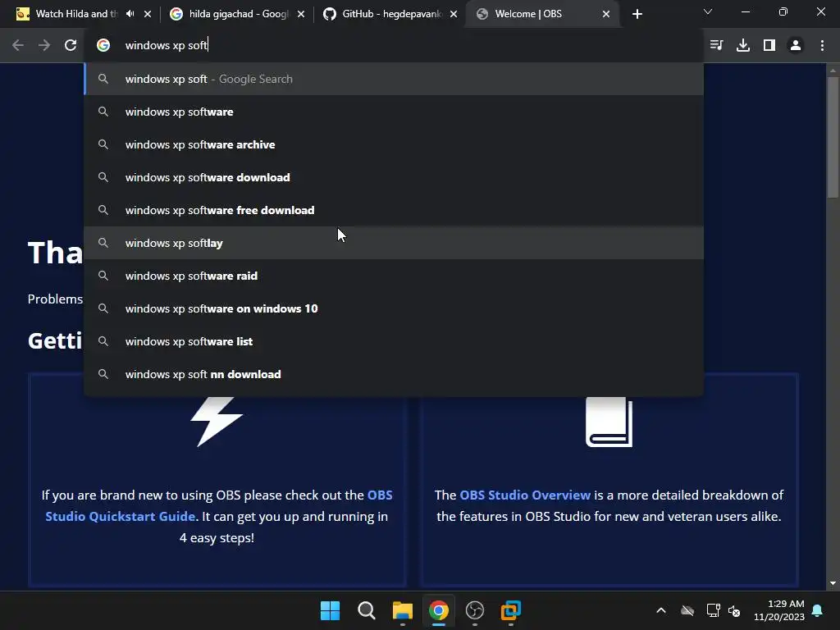Open a new tab with plus button
The width and height of the screenshot is (840, 630).
[x=637, y=14]
